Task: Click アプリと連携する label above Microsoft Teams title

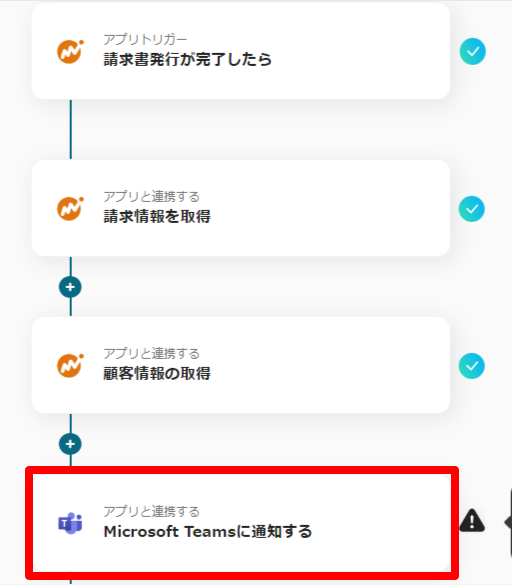Action: [x=152, y=512]
